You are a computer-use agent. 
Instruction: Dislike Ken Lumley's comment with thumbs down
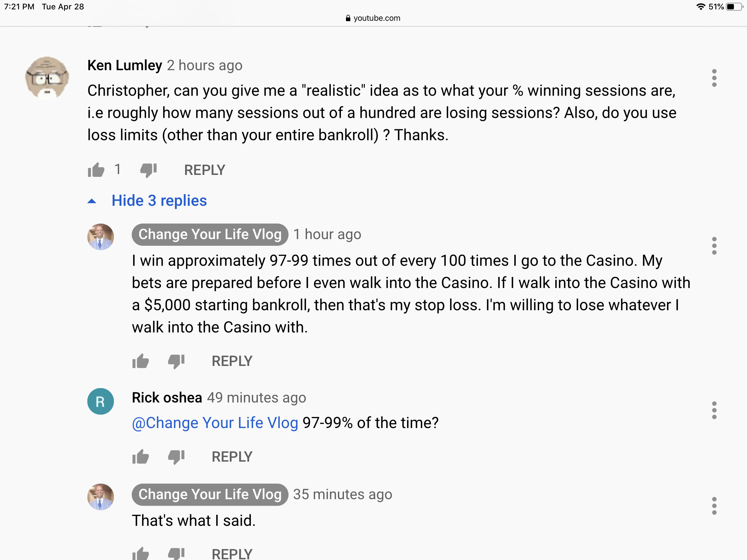pyautogui.click(x=148, y=170)
